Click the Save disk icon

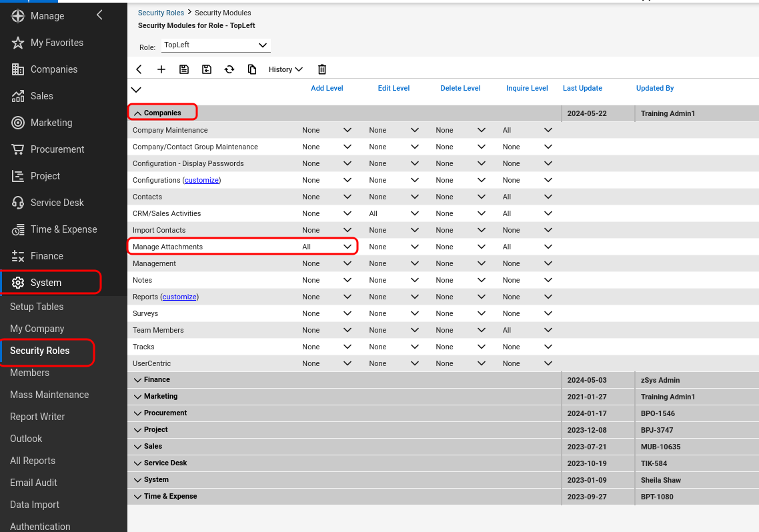click(184, 69)
